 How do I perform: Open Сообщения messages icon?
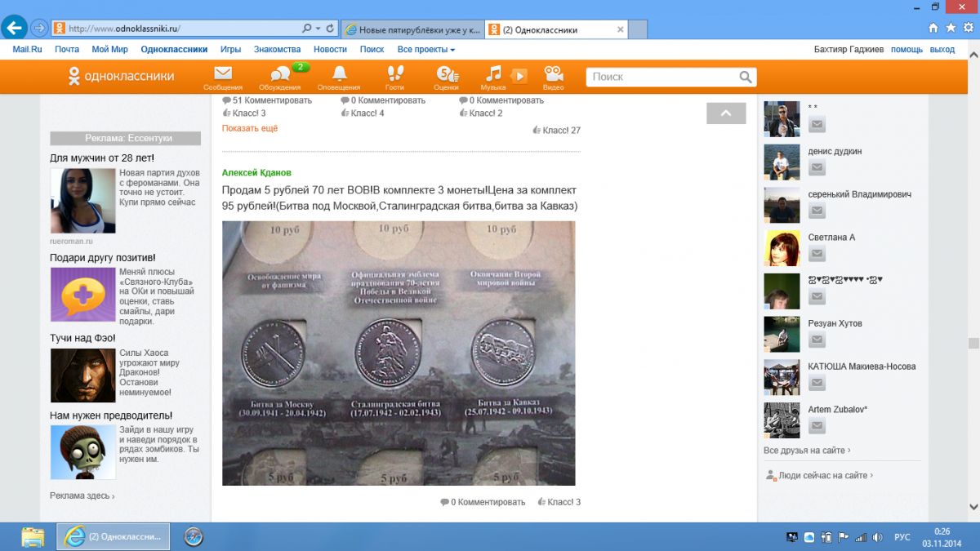point(223,76)
